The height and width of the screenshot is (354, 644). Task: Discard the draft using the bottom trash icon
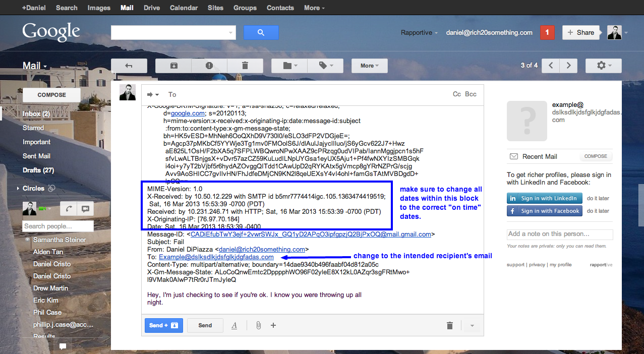(x=450, y=326)
